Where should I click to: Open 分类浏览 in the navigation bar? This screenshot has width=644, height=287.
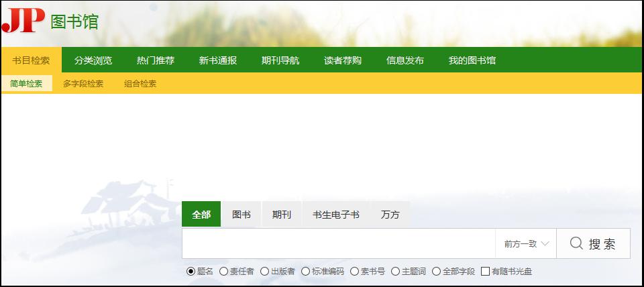pyautogui.click(x=93, y=60)
